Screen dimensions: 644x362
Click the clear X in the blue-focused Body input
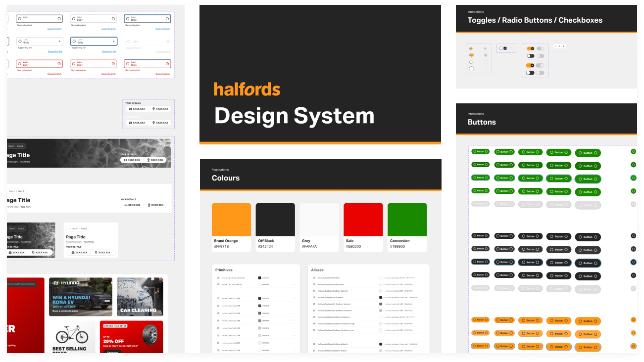click(x=114, y=42)
